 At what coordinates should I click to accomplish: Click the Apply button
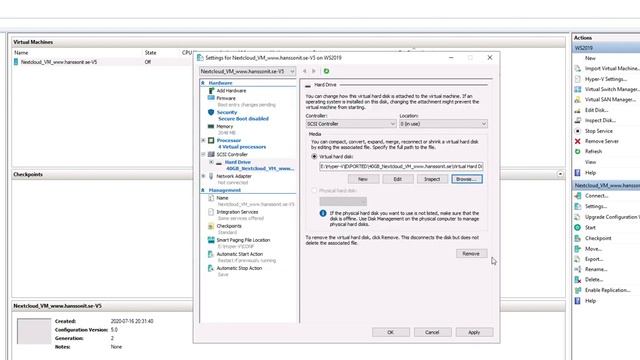pos(474,332)
